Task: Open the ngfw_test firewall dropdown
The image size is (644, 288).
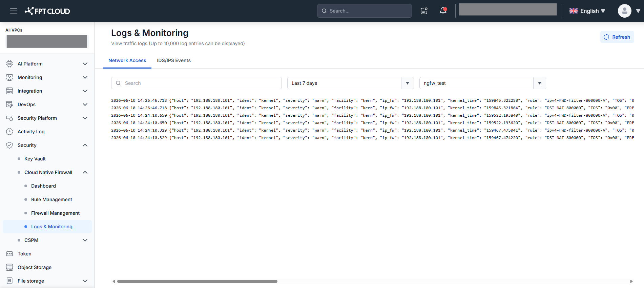Action: (x=482, y=83)
